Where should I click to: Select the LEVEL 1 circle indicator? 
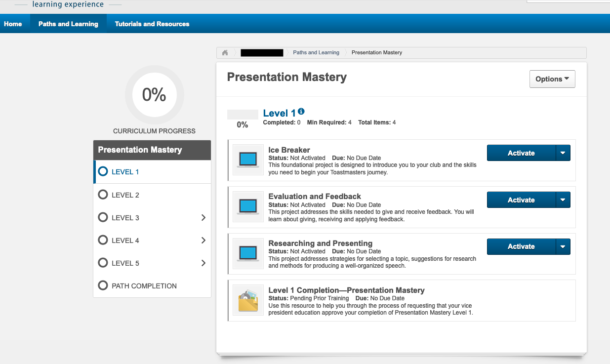(103, 171)
